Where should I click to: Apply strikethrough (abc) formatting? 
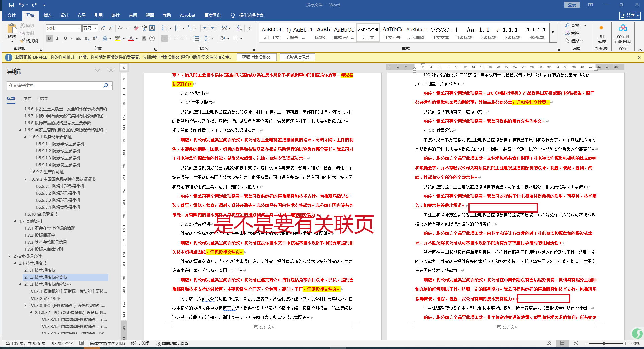[x=79, y=38]
